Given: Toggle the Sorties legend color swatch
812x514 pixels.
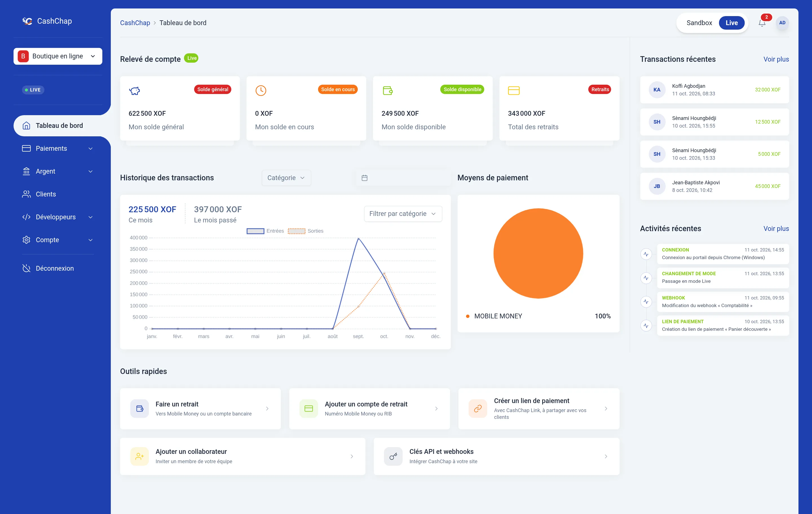Looking at the screenshot, I should tap(296, 231).
